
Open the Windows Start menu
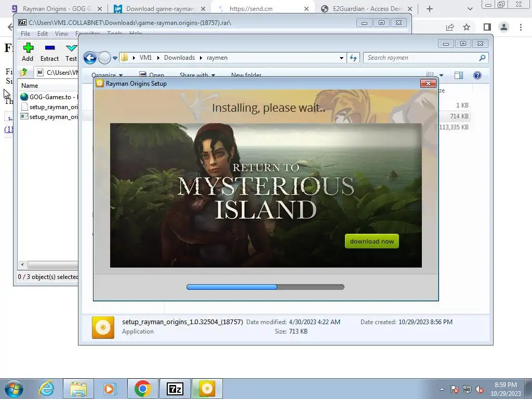14,389
